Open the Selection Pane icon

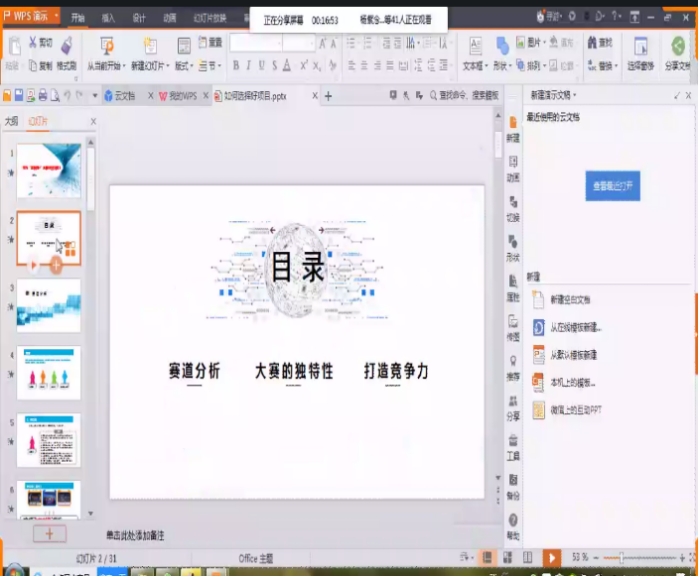(641, 46)
